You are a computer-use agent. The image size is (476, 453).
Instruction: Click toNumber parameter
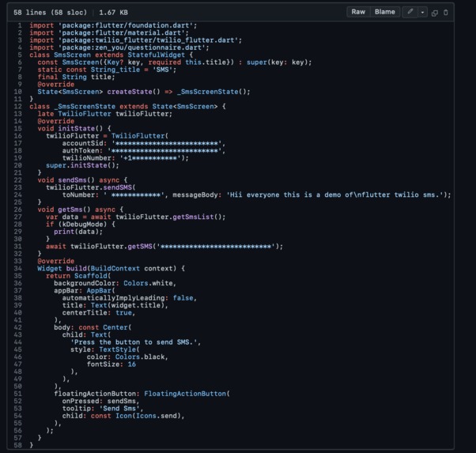click(x=80, y=195)
